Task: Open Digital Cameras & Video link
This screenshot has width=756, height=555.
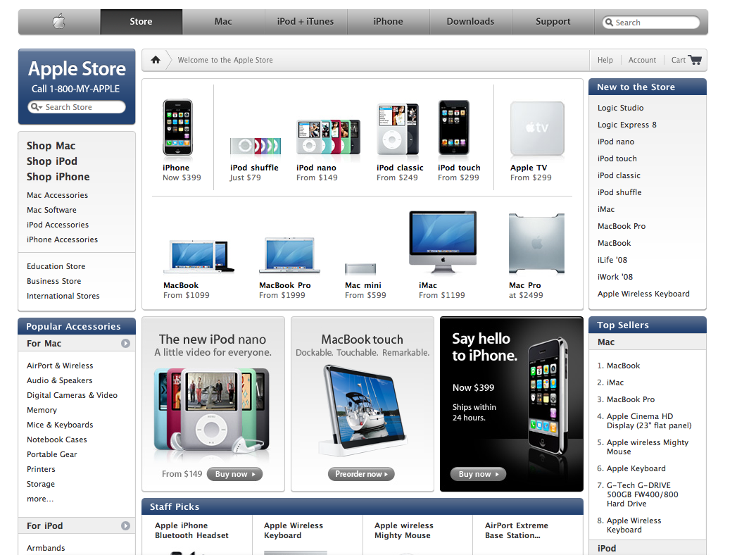Action: 73,395
